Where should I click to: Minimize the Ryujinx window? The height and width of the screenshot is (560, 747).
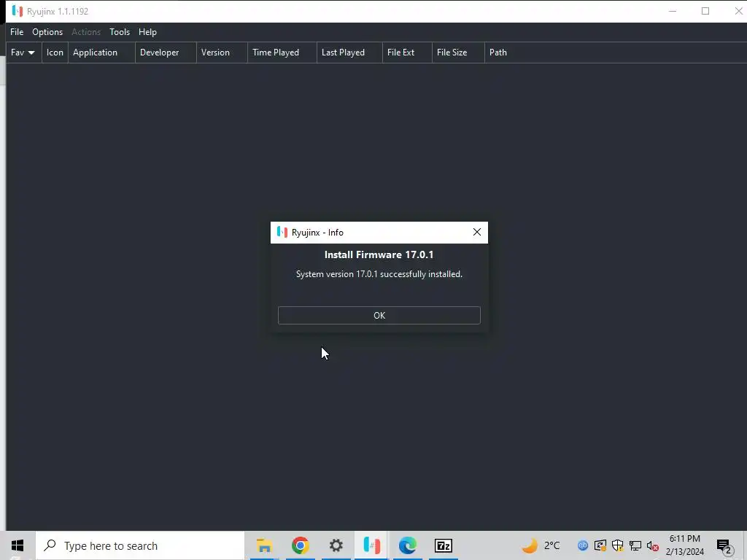tap(672, 11)
